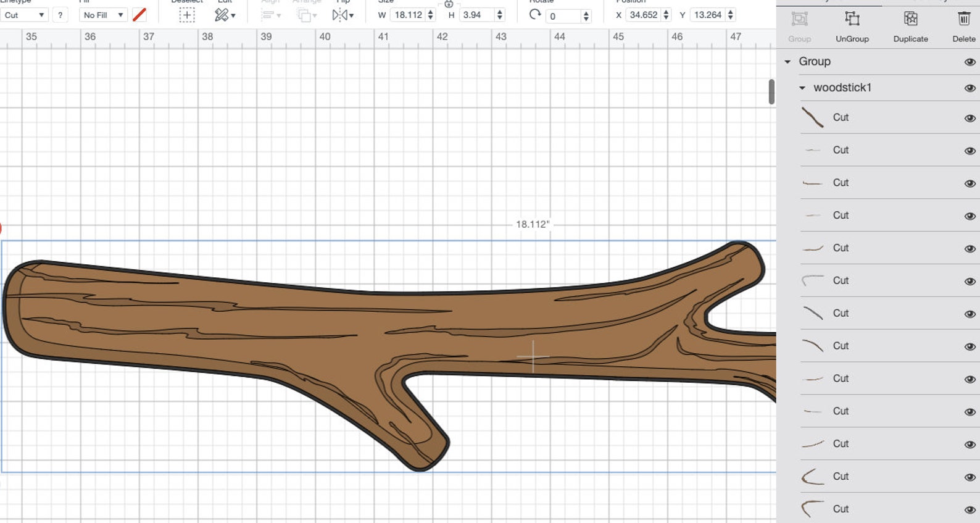Hide the top-level Group layer
Viewport: 980px width, 523px height.
(970, 62)
